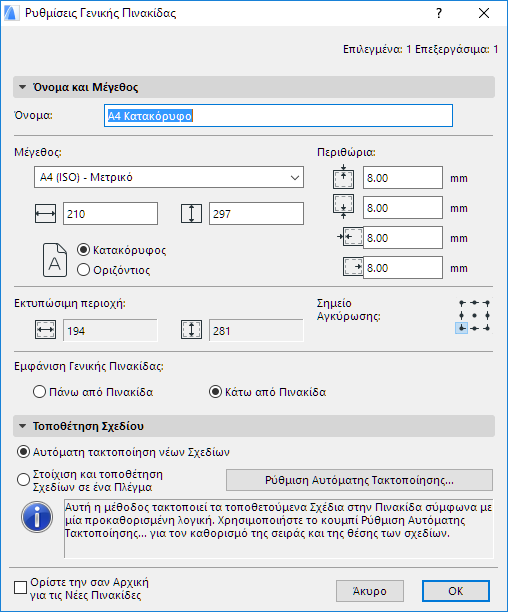Select Αυτόματη τακτοποίηση νέων Σχεδίων
Image resolution: width=508 pixels, height=612 pixels.
[23, 452]
